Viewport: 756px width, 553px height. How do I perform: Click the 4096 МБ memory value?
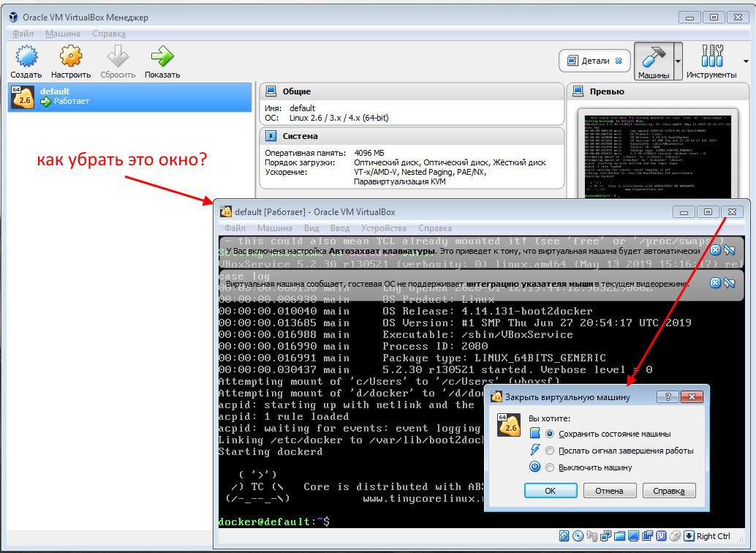(x=369, y=153)
